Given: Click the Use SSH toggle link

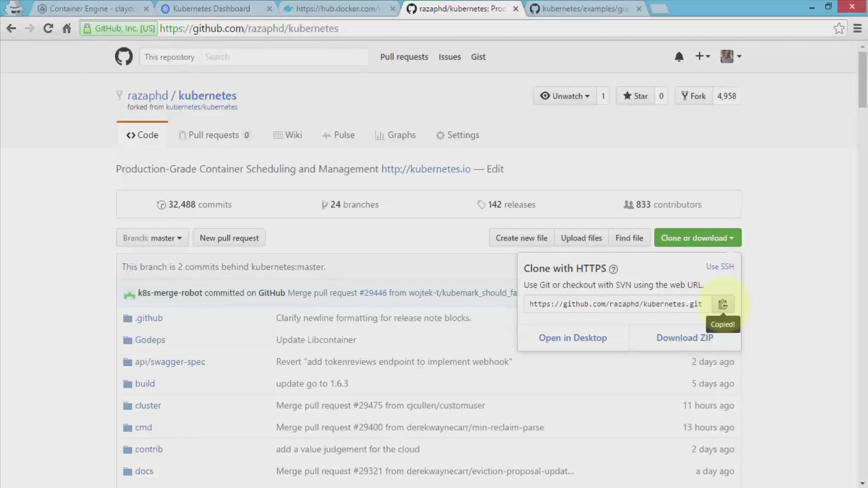Looking at the screenshot, I should click(x=720, y=266).
